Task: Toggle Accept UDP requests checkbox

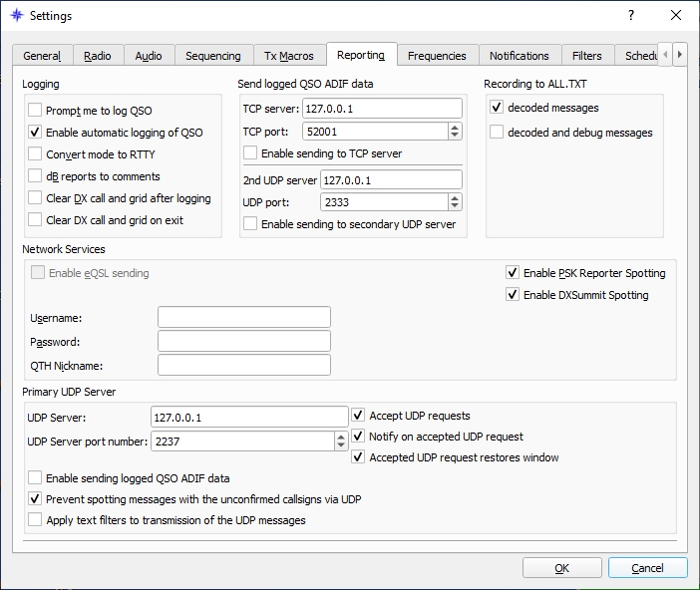Action: [358, 415]
